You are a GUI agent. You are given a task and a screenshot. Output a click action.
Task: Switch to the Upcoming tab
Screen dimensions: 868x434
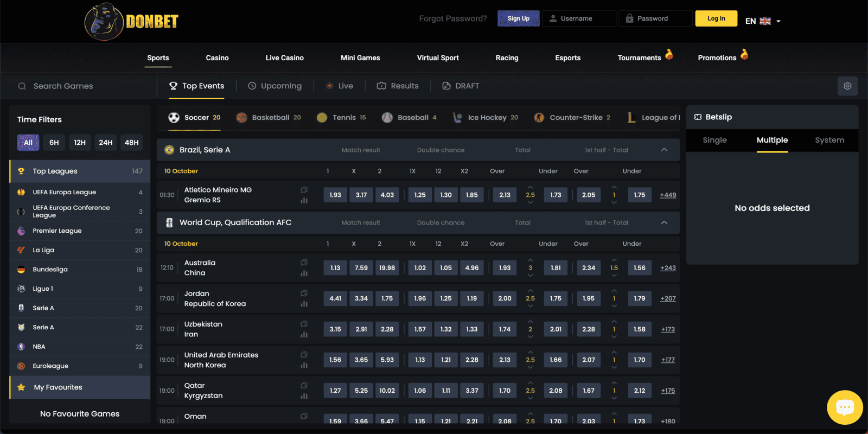[x=275, y=86]
